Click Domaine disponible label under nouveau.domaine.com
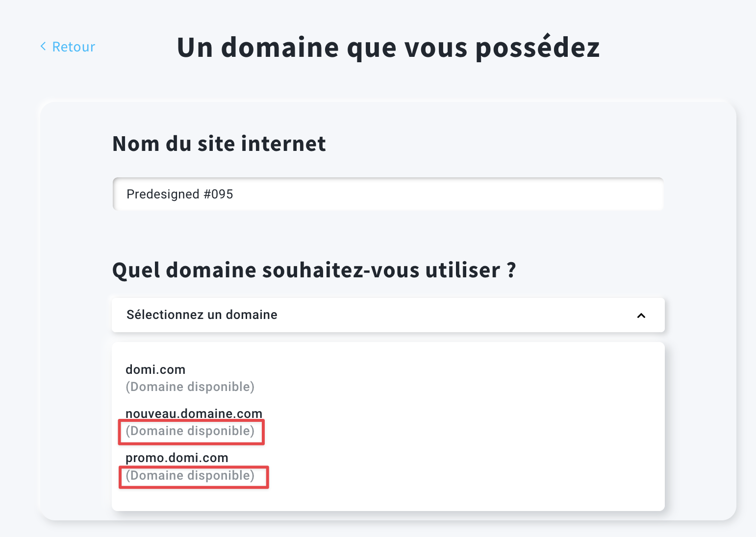This screenshot has height=537, width=756. (190, 431)
